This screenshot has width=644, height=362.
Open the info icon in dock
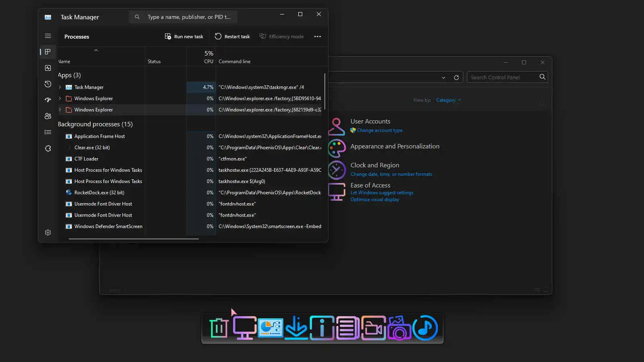(322, 328)
